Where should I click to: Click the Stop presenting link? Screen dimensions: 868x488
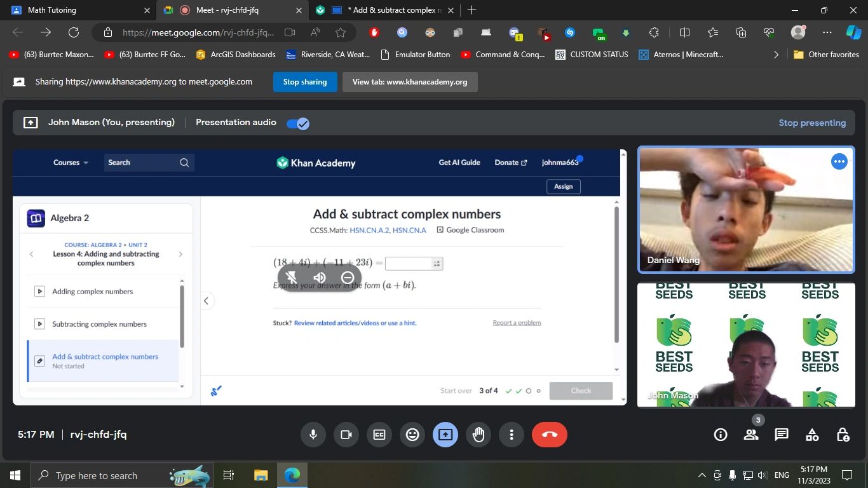[812, 123]
